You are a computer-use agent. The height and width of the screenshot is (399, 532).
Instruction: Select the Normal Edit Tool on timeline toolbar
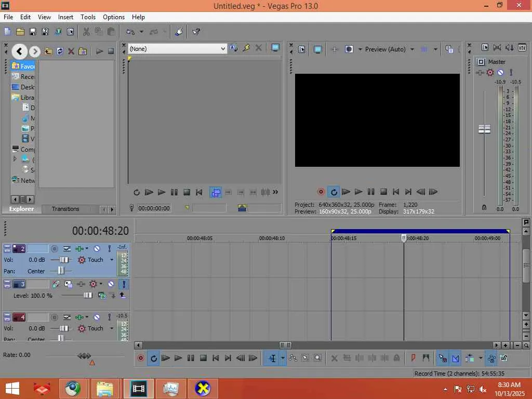[x=272, y=358]
